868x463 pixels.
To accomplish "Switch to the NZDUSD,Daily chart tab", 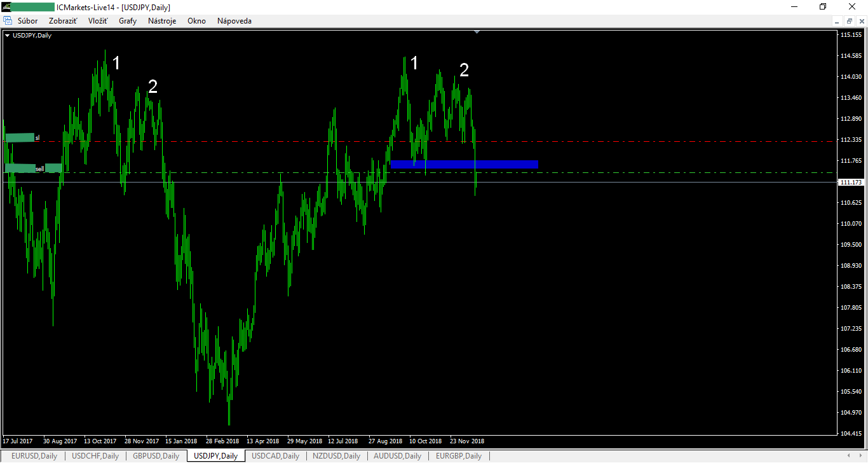I will point(337,456).
